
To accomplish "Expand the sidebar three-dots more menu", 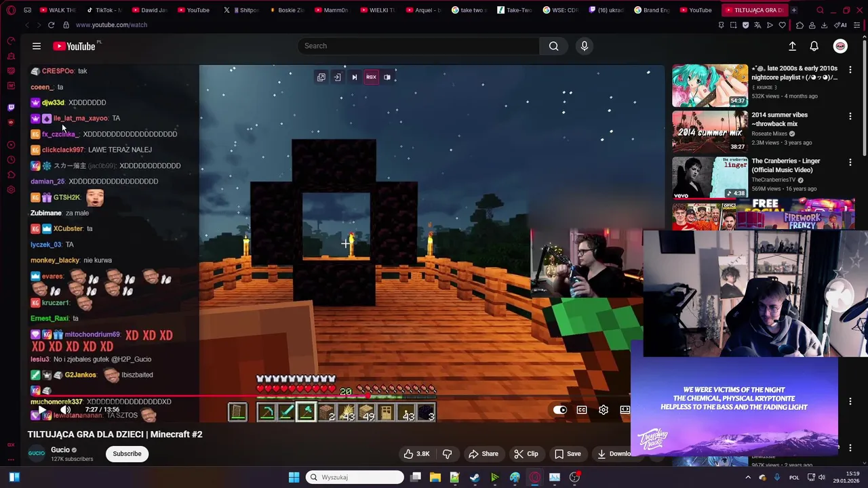I will 11,460.
